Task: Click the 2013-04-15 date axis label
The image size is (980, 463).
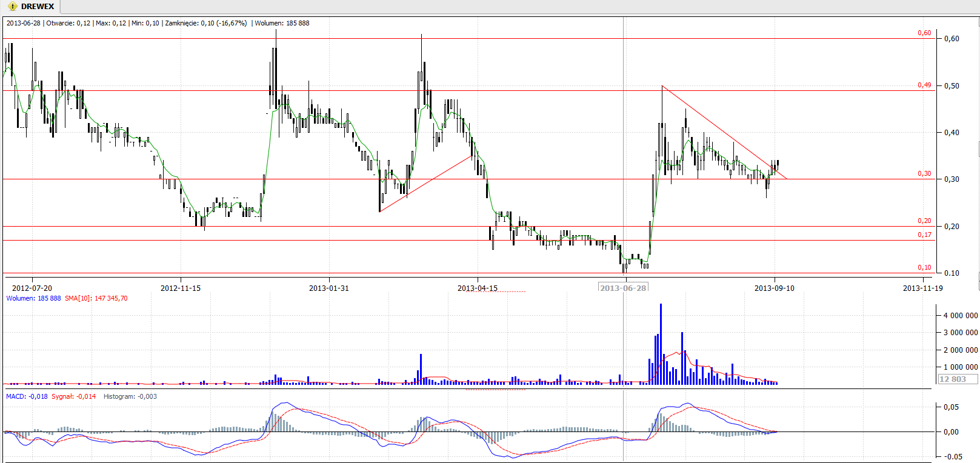Action: pos(478,288)
